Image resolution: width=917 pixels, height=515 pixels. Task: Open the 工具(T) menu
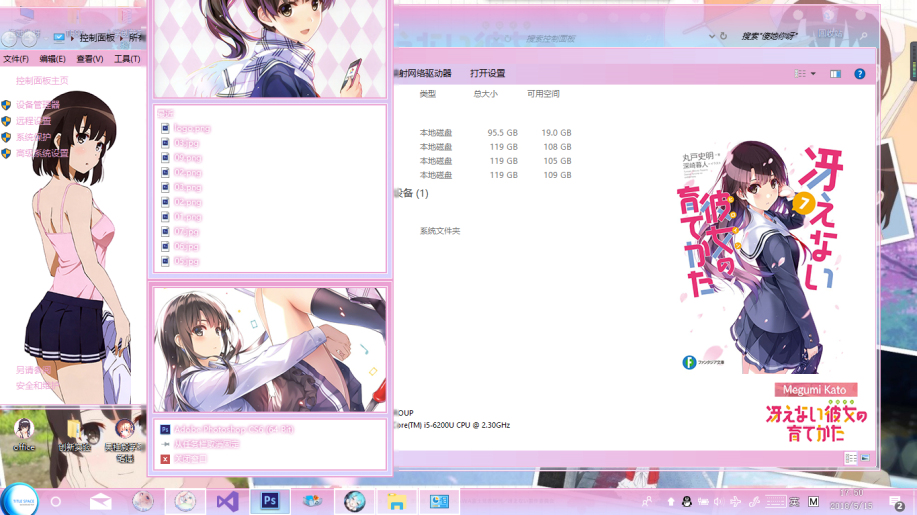[127, 59]
